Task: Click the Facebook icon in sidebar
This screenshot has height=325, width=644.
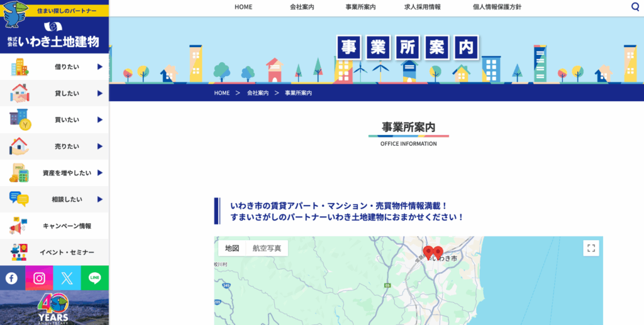Action: point(12,278)
